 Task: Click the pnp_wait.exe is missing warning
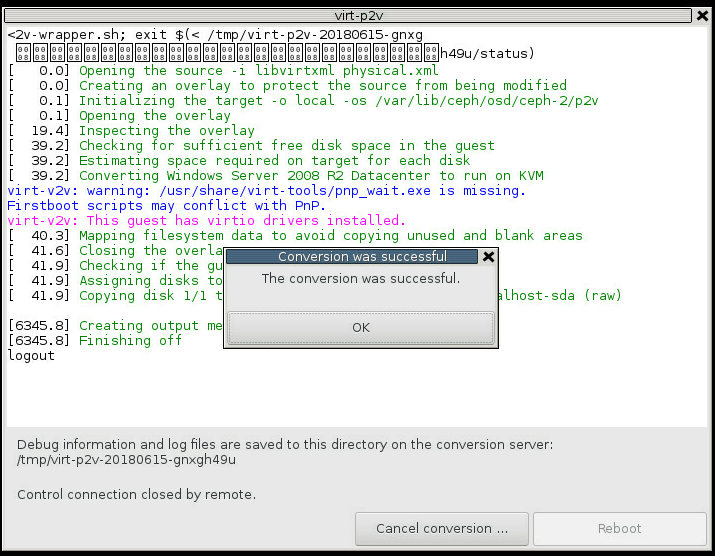(x=266, y=191)
